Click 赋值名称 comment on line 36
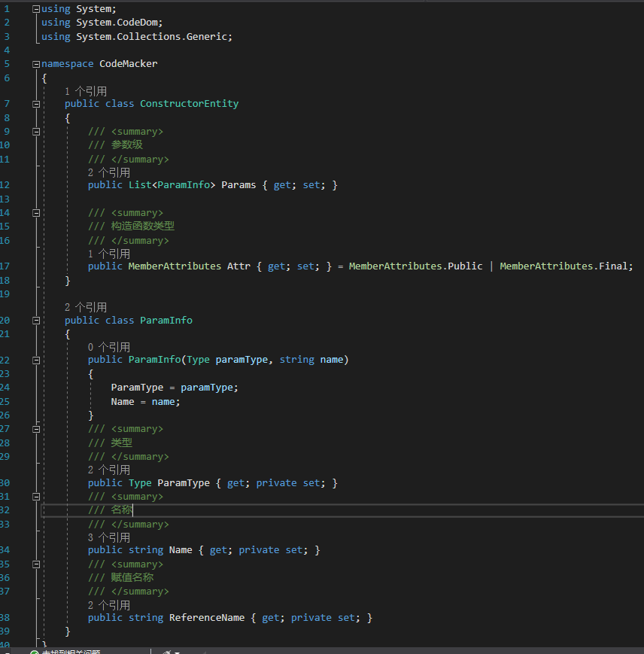The height and width of the screenshot is (654, 644). 132,578
